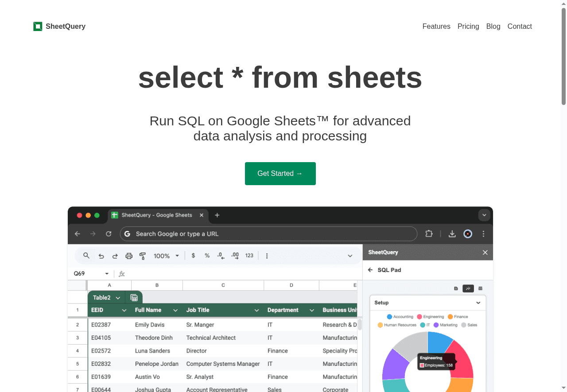Expand the Setup panel chevron
This screenshot has height=392, width=567.
pyautogui.click(x=478, y=303)
